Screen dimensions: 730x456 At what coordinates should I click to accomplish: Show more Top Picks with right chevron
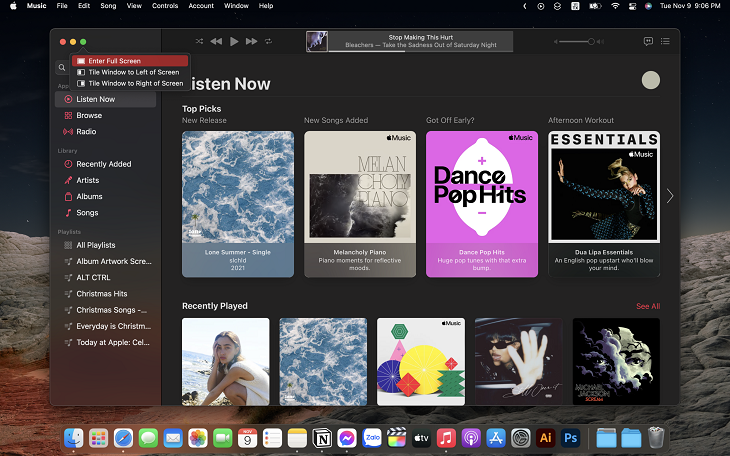(x=670, y=196)
